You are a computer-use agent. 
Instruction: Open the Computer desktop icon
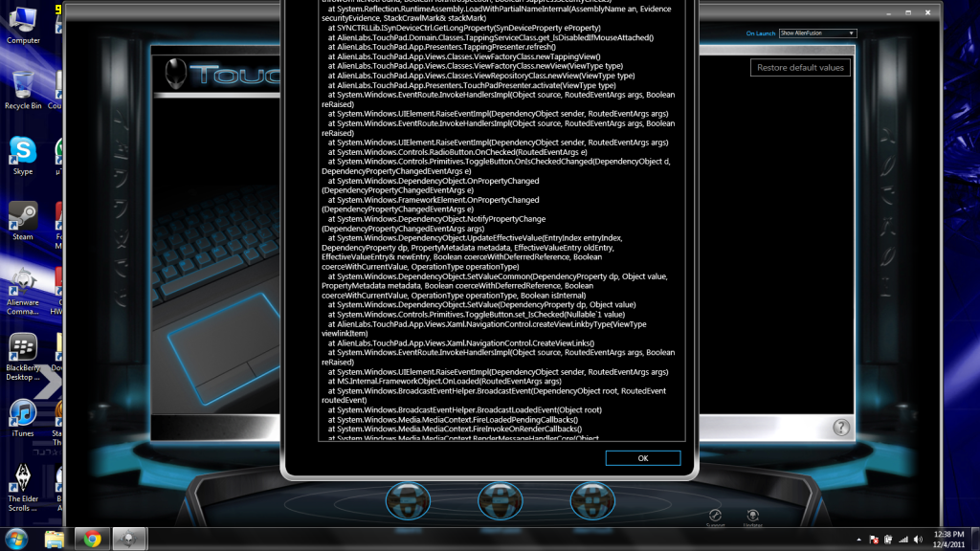pyautogui.click(x=23, y=25)
